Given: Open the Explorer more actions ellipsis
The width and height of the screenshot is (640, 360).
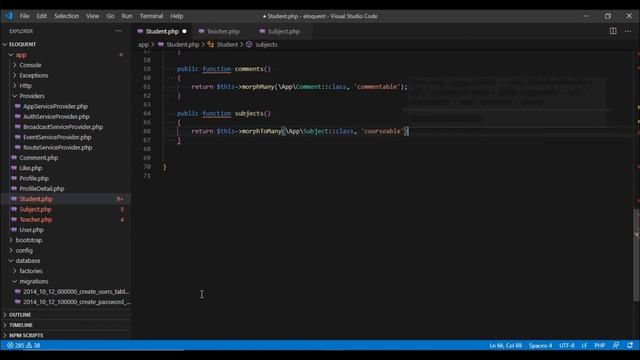Looking at the screenshot, I should (119, 31).
